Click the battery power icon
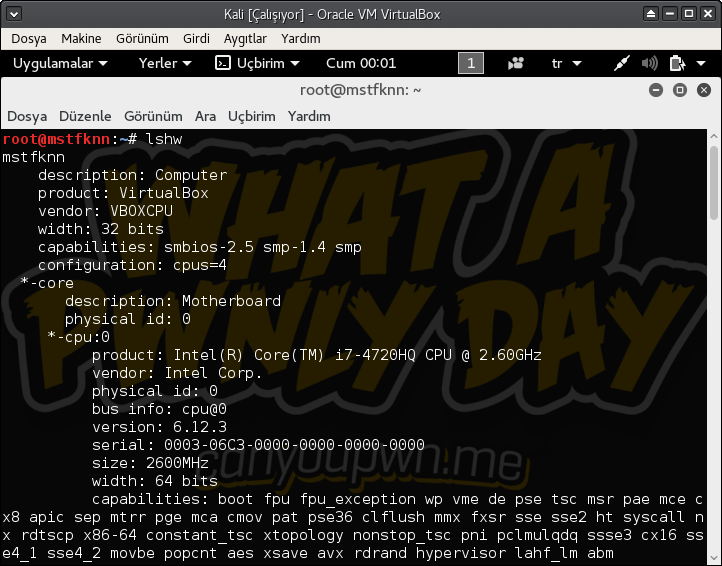Image resolution: width=722 pixels, height=566 pixels. tap(677, 63)
